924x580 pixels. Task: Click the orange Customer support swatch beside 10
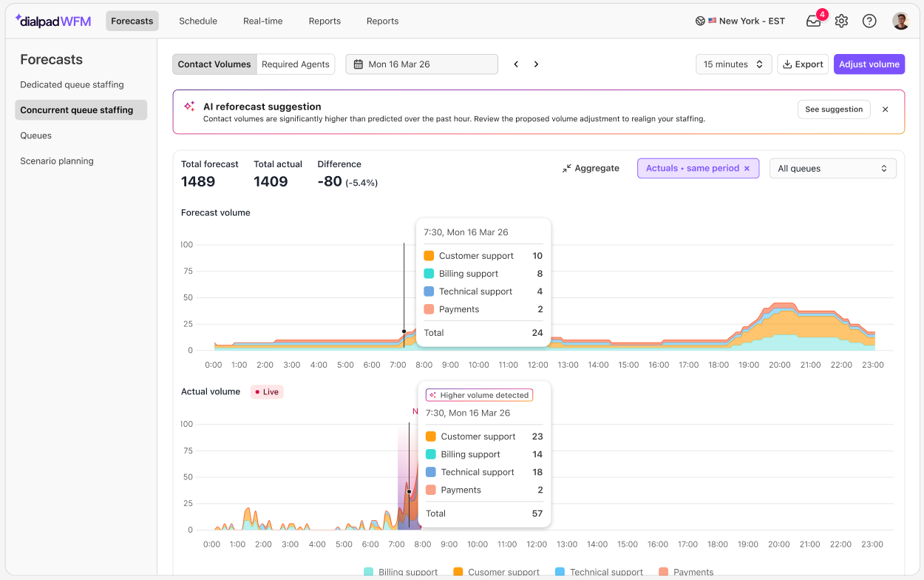point(429,256)
